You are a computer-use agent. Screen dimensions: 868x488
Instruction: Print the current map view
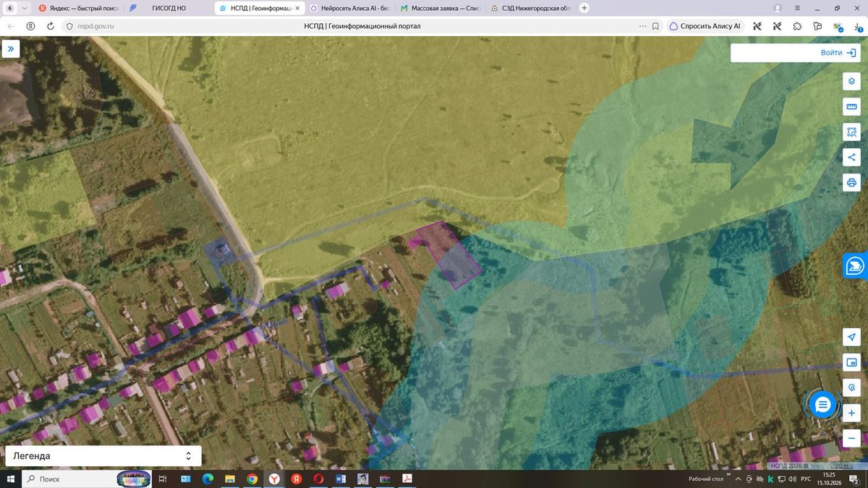coord(851,182)
